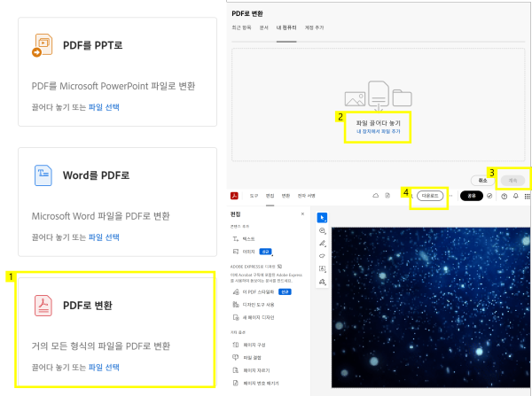Screen dimensions: 532x396
Task: Select the freehand loop drawing tool
Action: click(322, 256)
